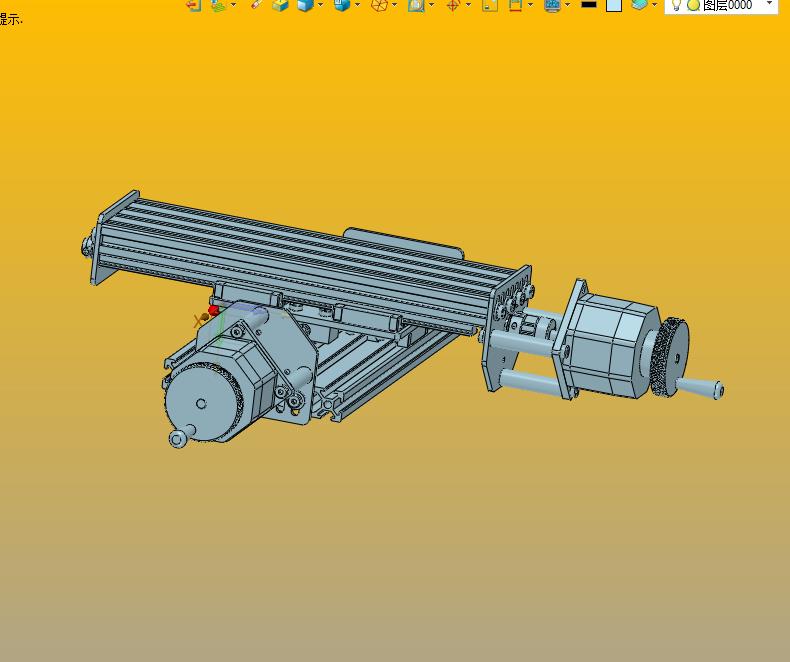Select the round front motor cover
This screenshot has height=662, width=790.
tap(202, 403)
